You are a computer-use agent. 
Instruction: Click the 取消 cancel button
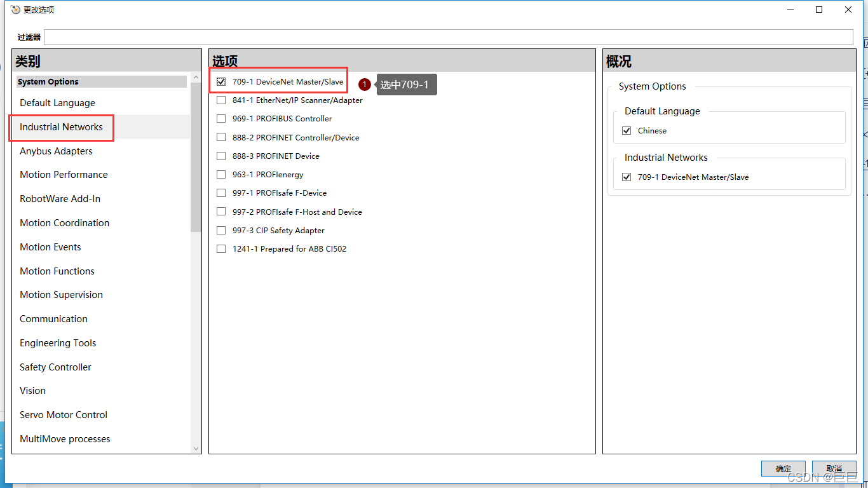[834, 469]
